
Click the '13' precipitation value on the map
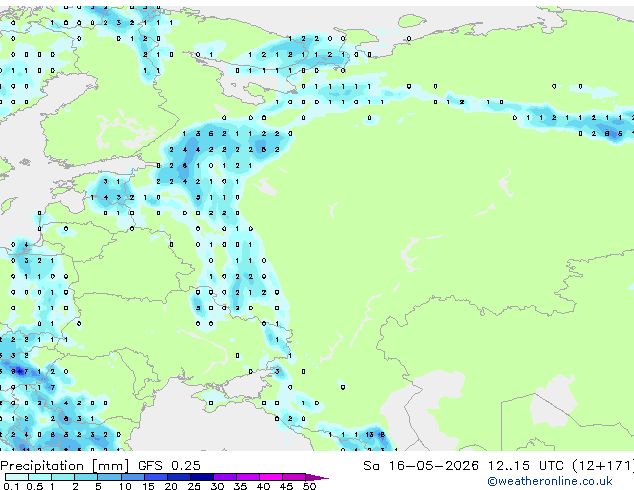point(369,435)
